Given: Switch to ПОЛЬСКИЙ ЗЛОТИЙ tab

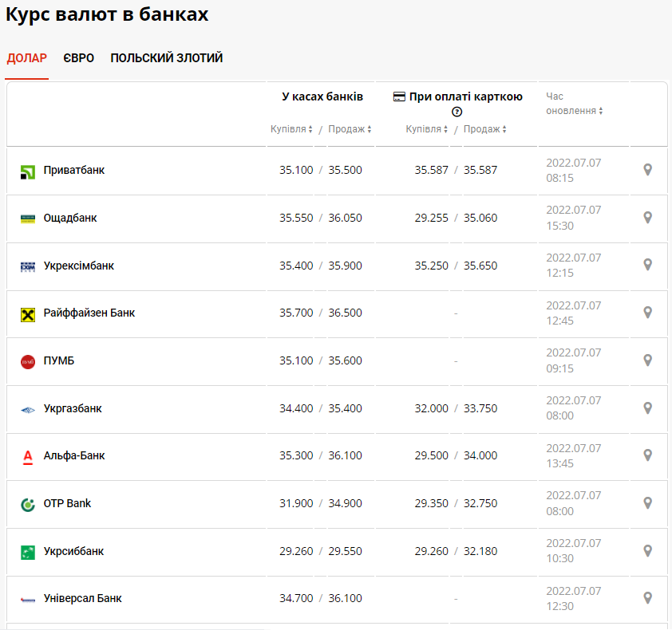Looking at the screenshot, I should point(166,58).
